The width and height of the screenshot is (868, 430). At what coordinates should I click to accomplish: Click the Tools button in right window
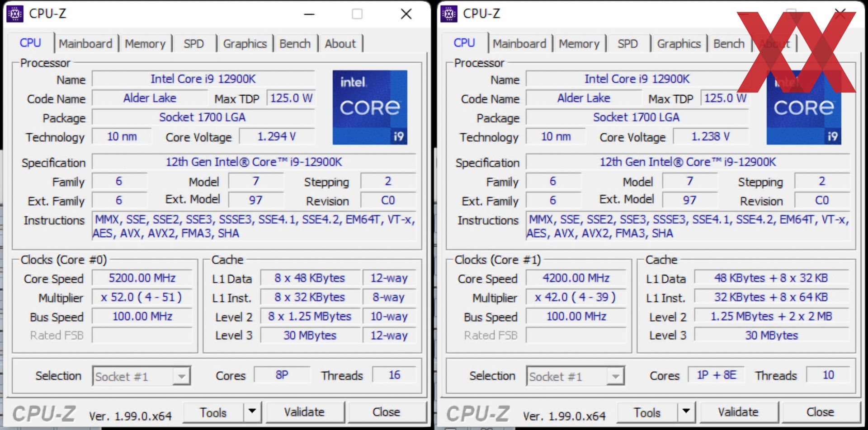pyautogui.click(x=647, y=412)
